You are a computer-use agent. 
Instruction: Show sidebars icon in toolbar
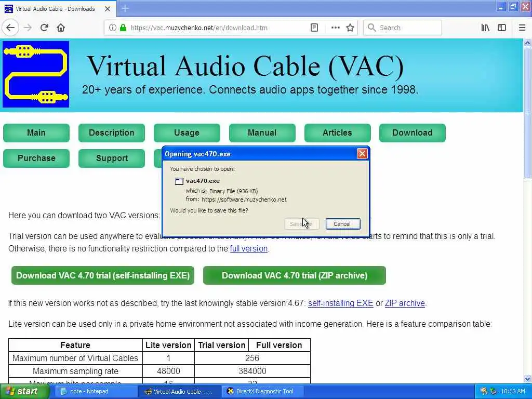502,28
